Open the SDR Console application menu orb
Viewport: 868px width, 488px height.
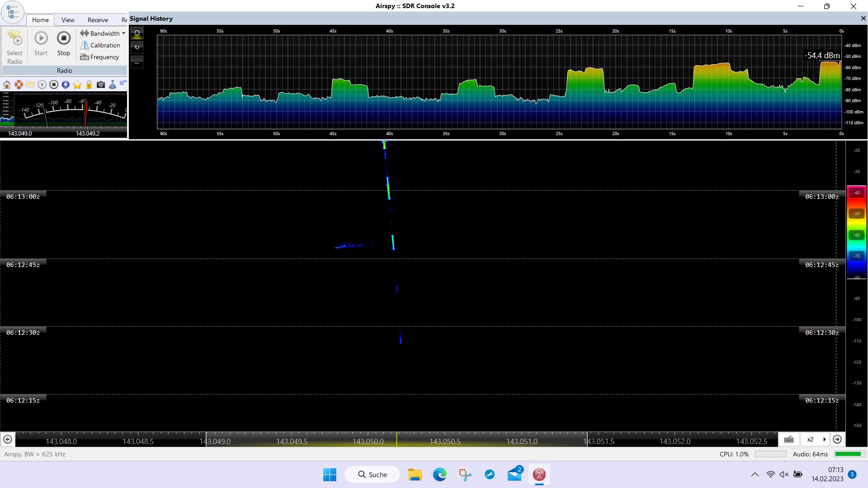pos(13,12)
